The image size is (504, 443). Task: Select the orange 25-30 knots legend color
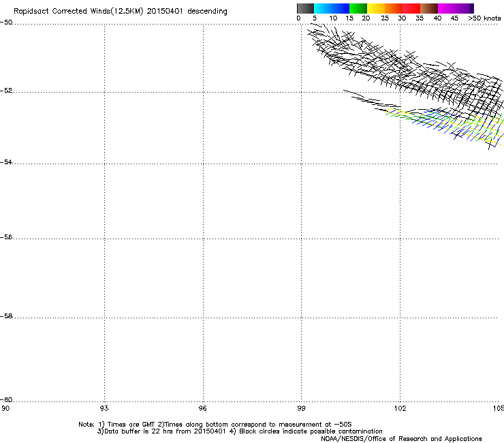tap(394, 8)
